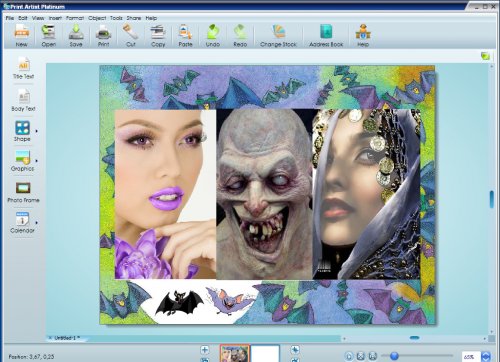Select the blank second page thumbnail

coord(265,353)
